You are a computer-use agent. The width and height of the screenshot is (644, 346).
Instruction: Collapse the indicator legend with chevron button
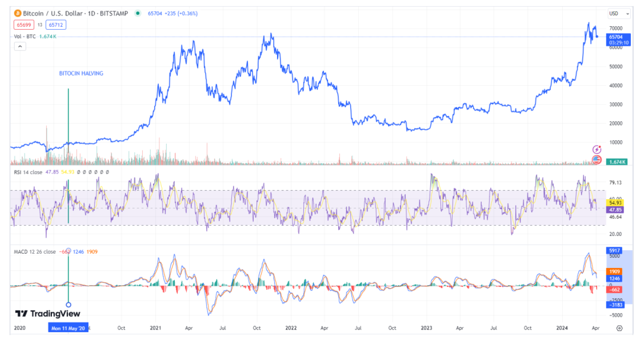(x=20, y=46)
